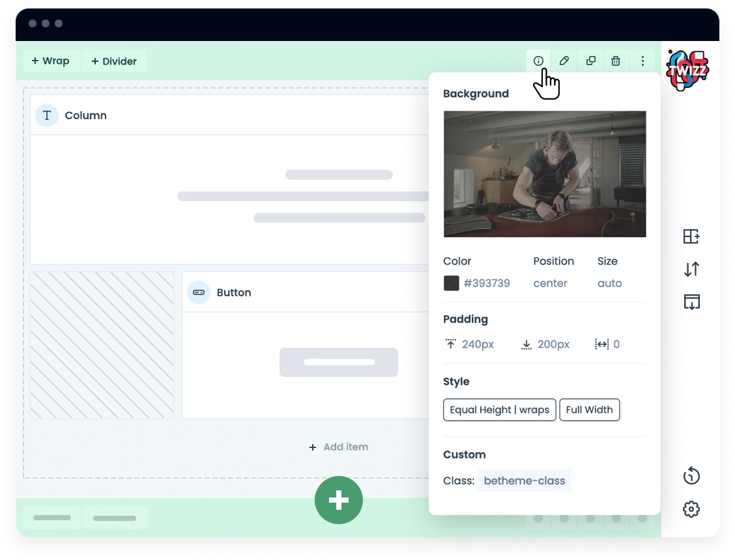Add a Divider

point(114,61)
